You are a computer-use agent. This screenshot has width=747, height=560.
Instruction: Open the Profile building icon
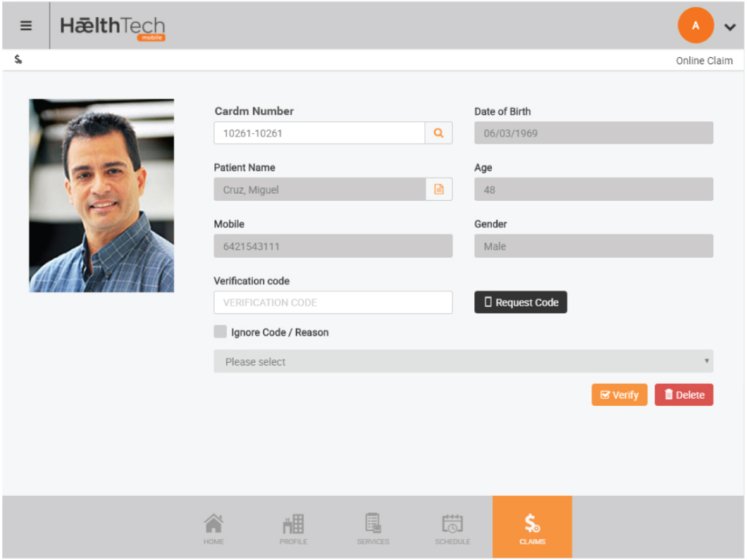(x=293, y=528)
